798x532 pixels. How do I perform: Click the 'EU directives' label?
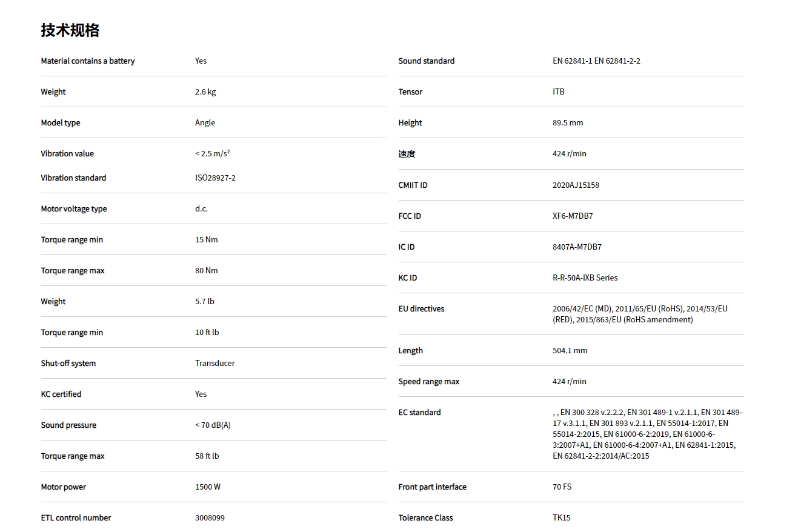click(x=421, y=308)
